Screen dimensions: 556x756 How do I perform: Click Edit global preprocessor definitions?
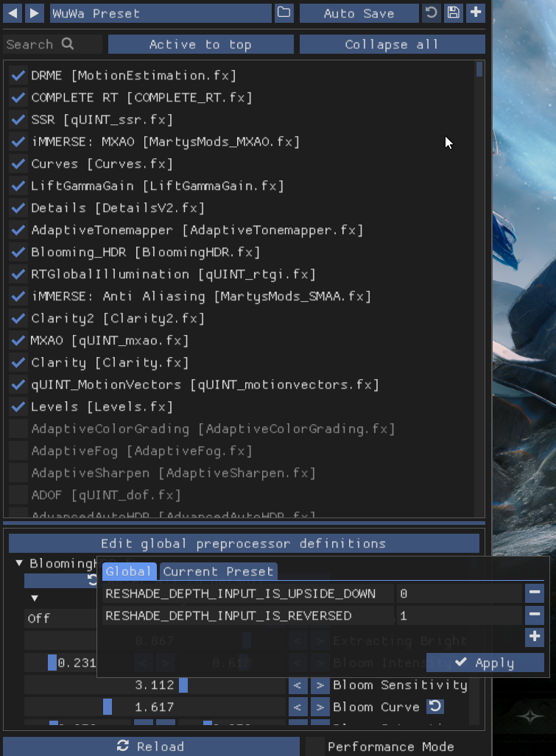(x=244, y=543)
